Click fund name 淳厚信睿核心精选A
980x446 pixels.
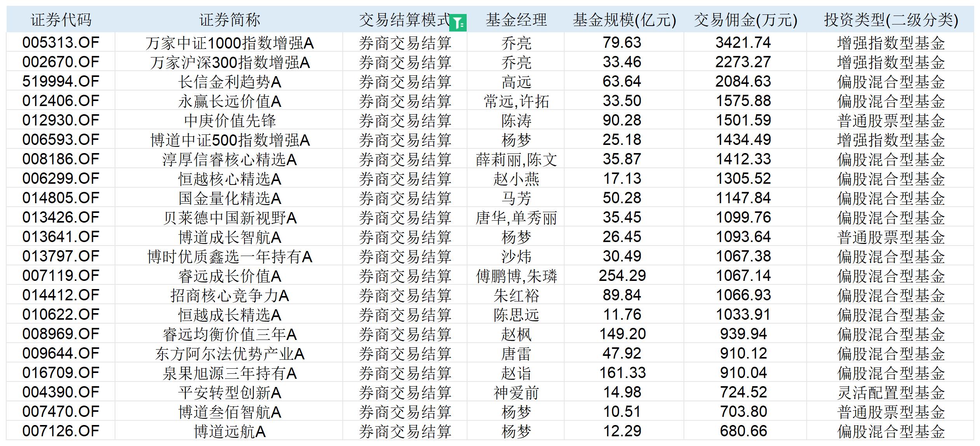click(x=229, y=159)
